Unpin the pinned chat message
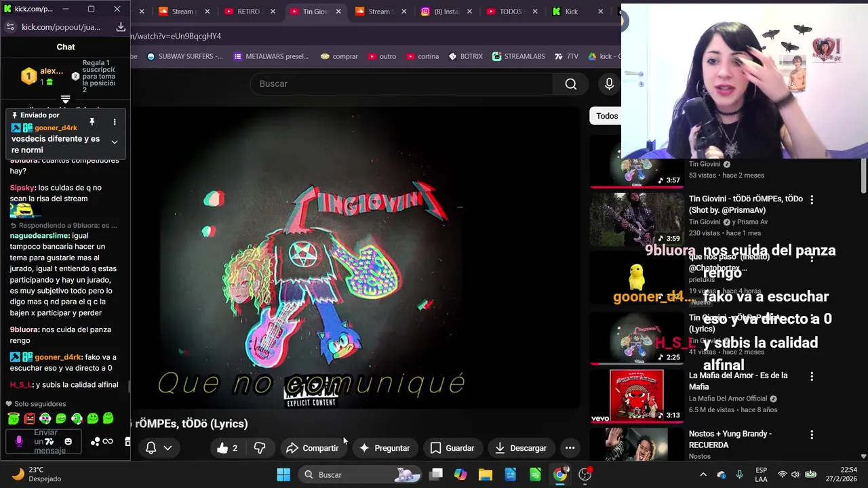The width and height of the screenshot is (868, 488). click(x=92, y=122)
